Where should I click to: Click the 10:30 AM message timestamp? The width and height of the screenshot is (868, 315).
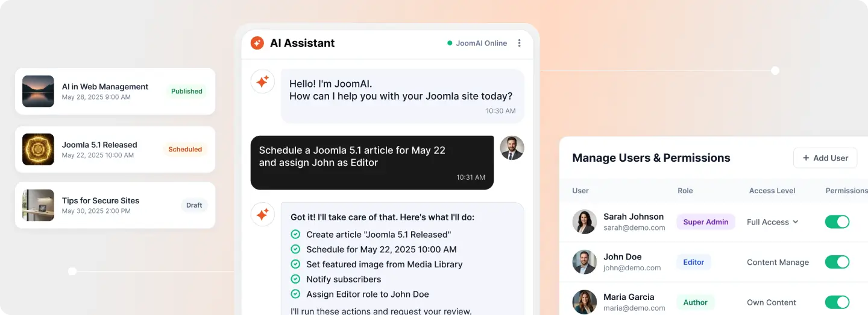pos(501,111)
